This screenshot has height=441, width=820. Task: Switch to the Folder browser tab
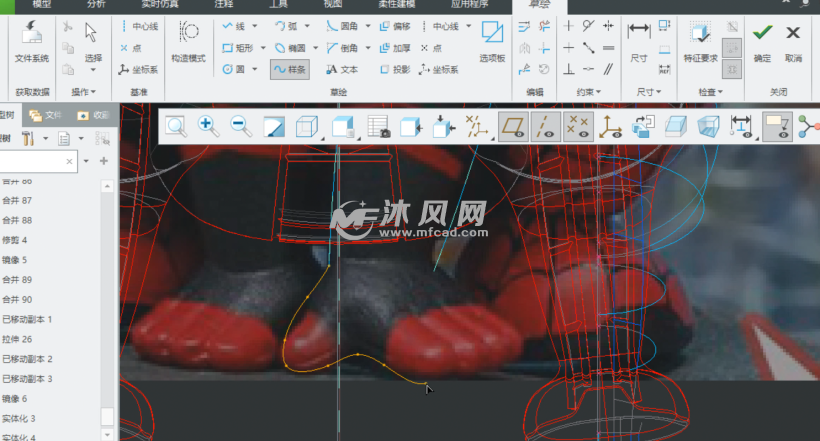[45, 115]
